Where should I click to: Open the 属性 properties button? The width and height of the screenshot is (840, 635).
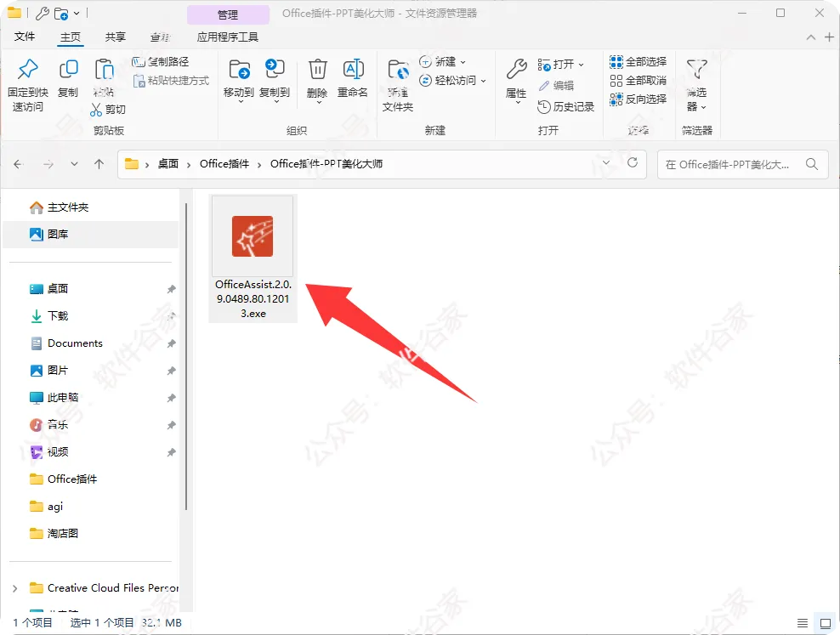click(516, 80)
